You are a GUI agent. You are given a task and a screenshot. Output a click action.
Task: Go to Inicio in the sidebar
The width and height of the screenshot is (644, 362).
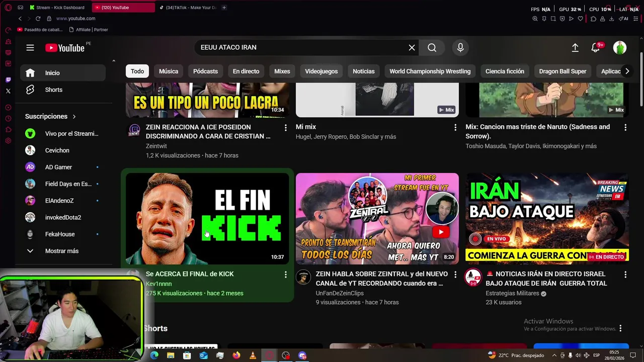pyautogui.click(x=63, y=73)
